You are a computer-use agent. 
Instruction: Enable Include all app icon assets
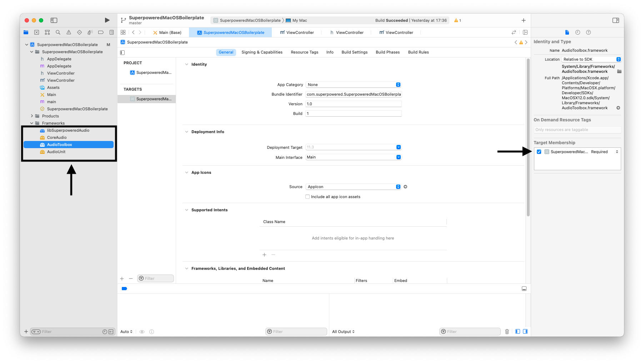(308, 197)
